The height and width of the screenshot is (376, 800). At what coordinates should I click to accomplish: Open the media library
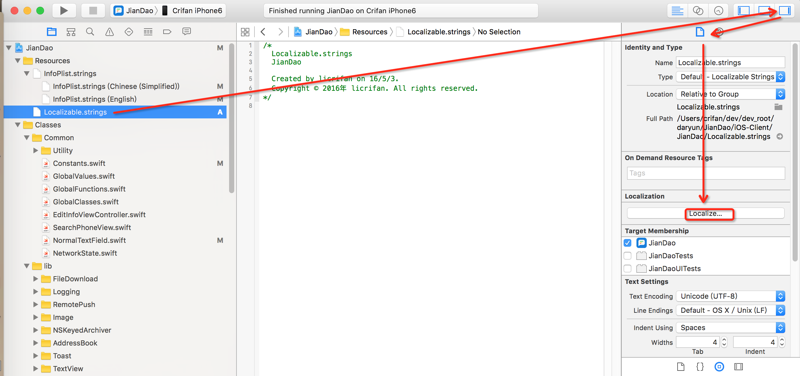(x=738, y=367)
